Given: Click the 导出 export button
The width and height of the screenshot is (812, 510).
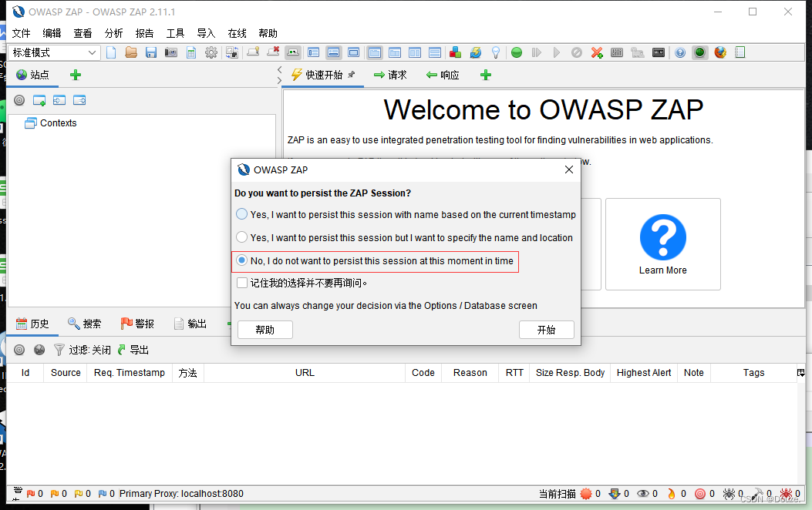Looking at the screenshot, I should 133,351.
